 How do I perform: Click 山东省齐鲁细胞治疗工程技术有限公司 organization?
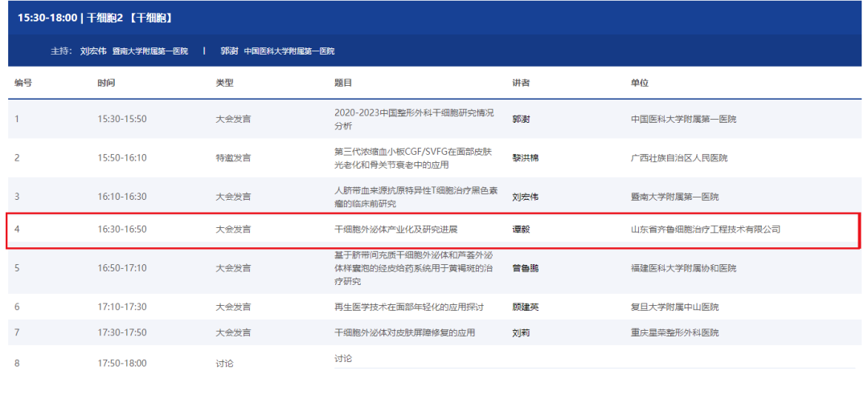(706, 230)
